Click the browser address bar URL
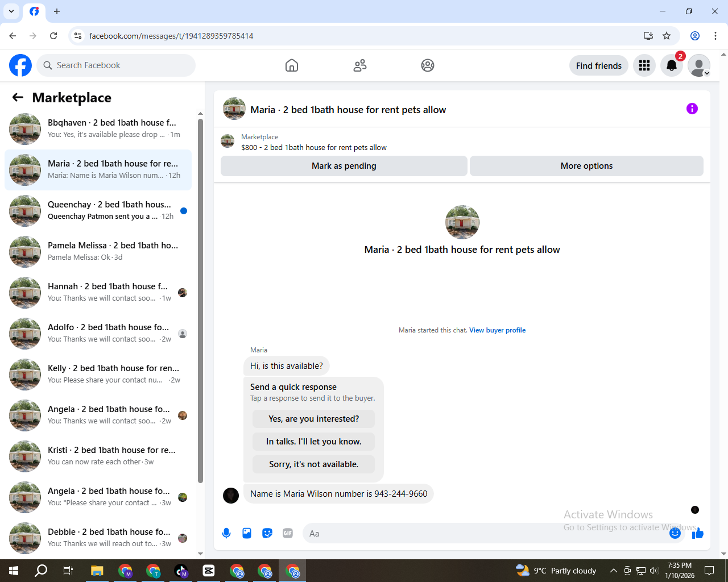 (x=171, y=36)
